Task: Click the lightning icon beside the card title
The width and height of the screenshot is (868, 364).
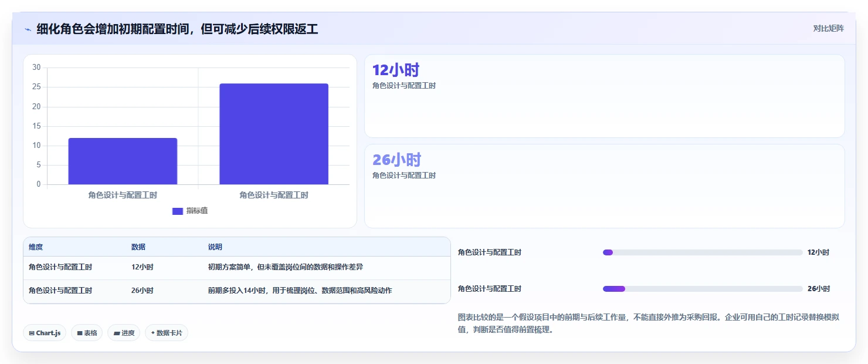Action: (x=28, y=29)
